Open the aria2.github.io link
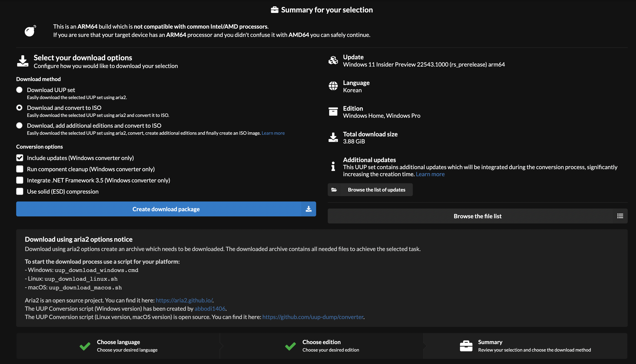The height and width of the screenshot is (364, 636). click(184, 300)
